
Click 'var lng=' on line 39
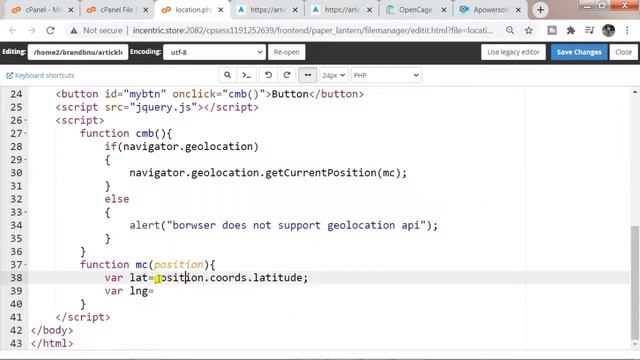(129, 291)
